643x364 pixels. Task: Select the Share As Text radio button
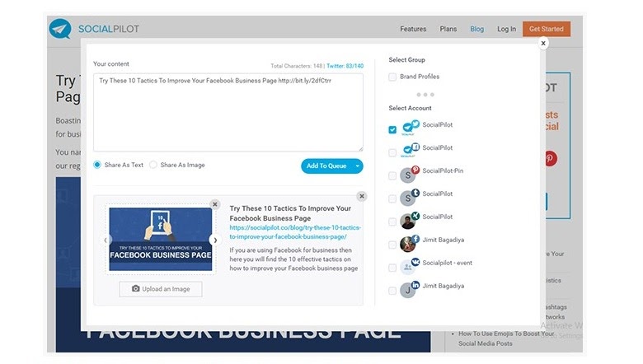tap(97, 165)
